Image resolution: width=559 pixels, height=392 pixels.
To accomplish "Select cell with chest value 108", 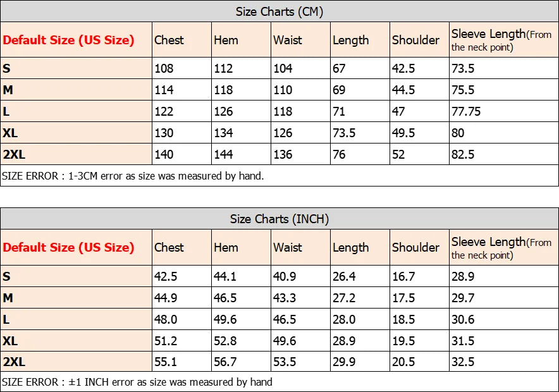I will coord(182,68).
